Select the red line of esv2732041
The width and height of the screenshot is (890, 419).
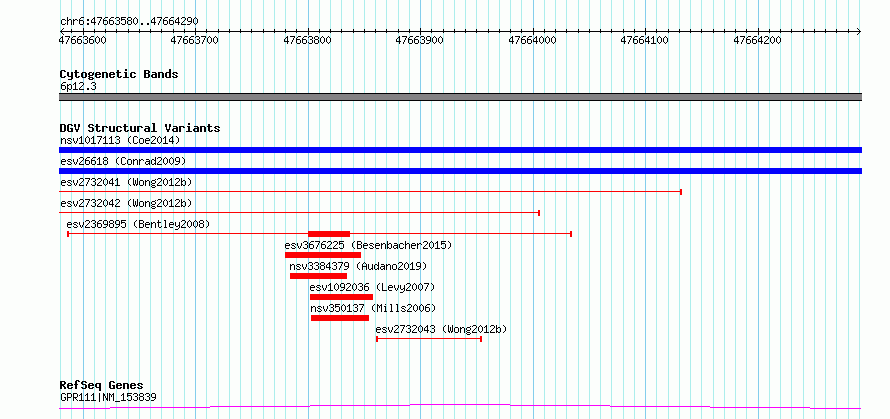(x=370, y=192)
